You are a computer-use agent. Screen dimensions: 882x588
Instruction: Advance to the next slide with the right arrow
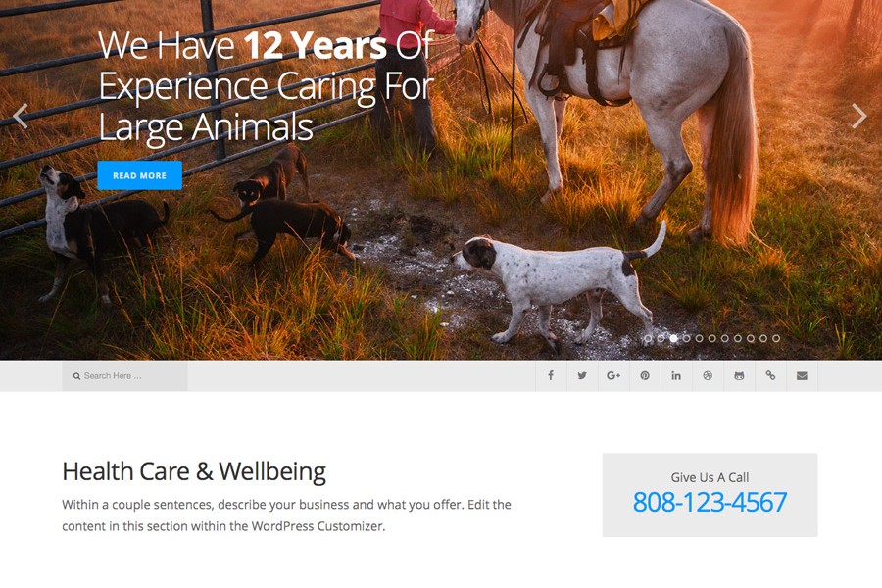tap(858, 117)
